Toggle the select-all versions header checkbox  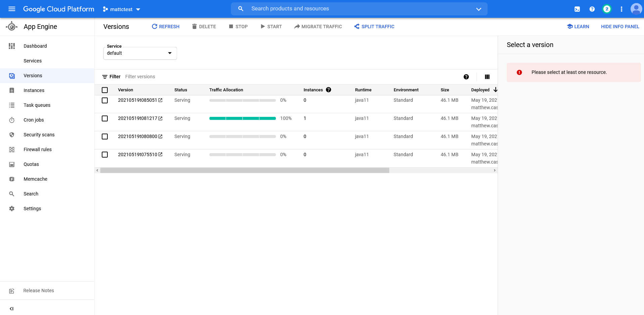point(105,90)
